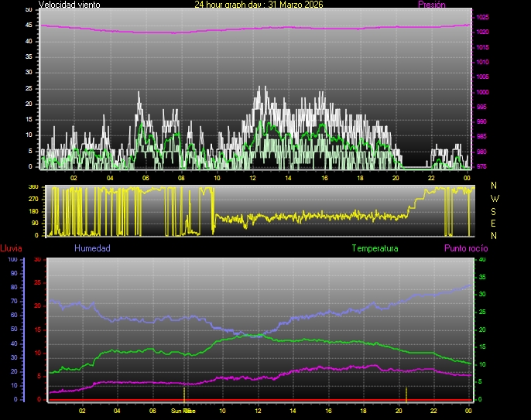Click the yellow sunset marker line
The height and width of the screenshot is (420, 531).
406,393
